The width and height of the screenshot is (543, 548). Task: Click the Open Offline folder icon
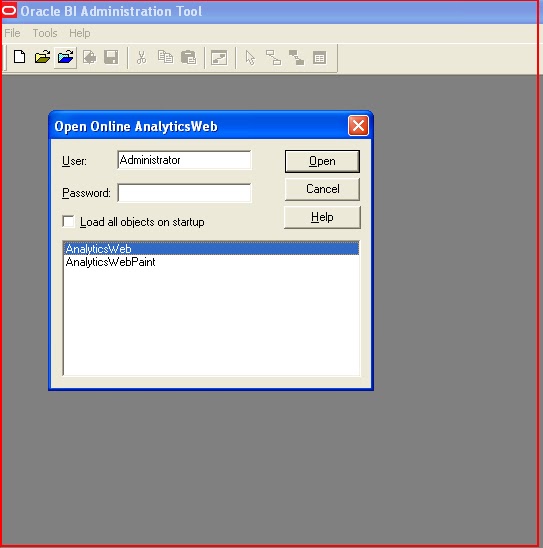(42, 57)
